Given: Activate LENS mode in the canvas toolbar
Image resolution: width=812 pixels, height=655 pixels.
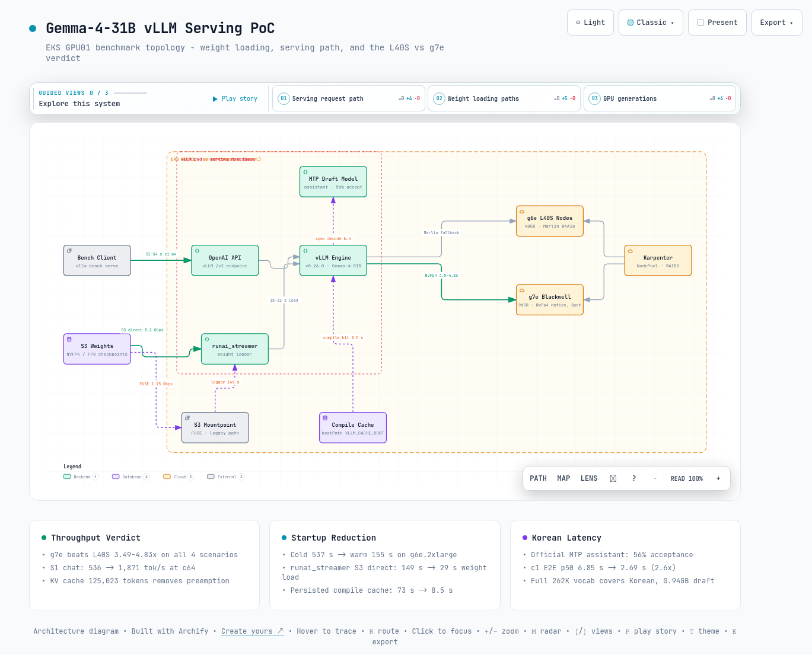Looking at the screenshot, I should 589,478.
